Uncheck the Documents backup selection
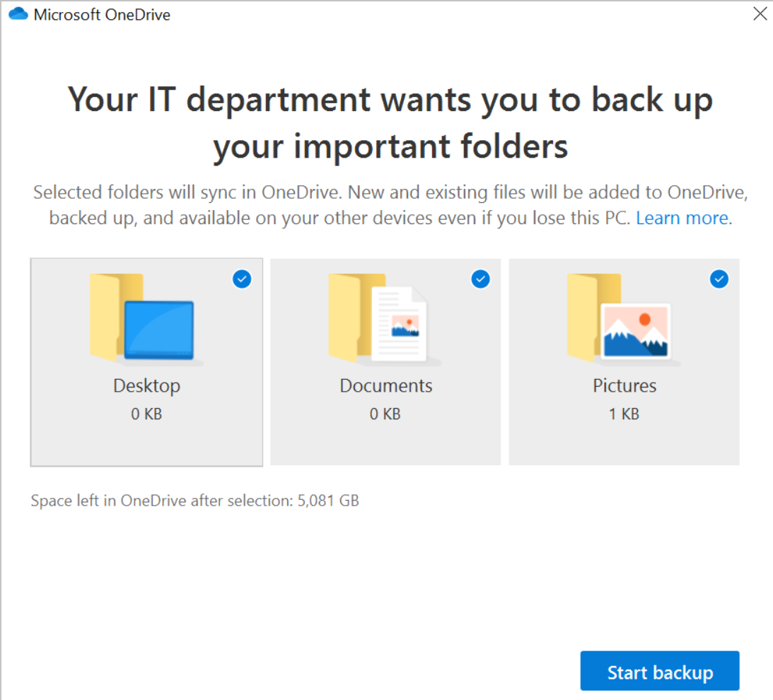Viewport: 773px width, 700px height. (480, 279)
